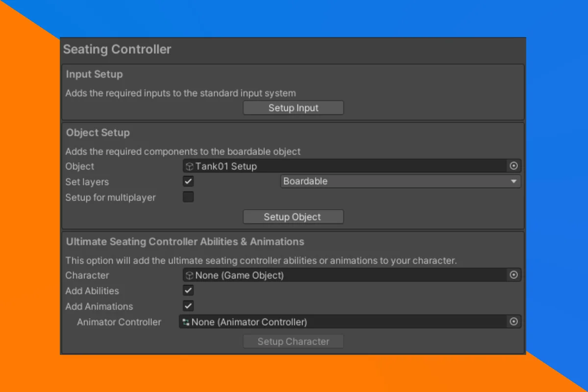Click the Seating Controller window title
Viewport: 588px width, 392px height.
(x=117, y=49)
